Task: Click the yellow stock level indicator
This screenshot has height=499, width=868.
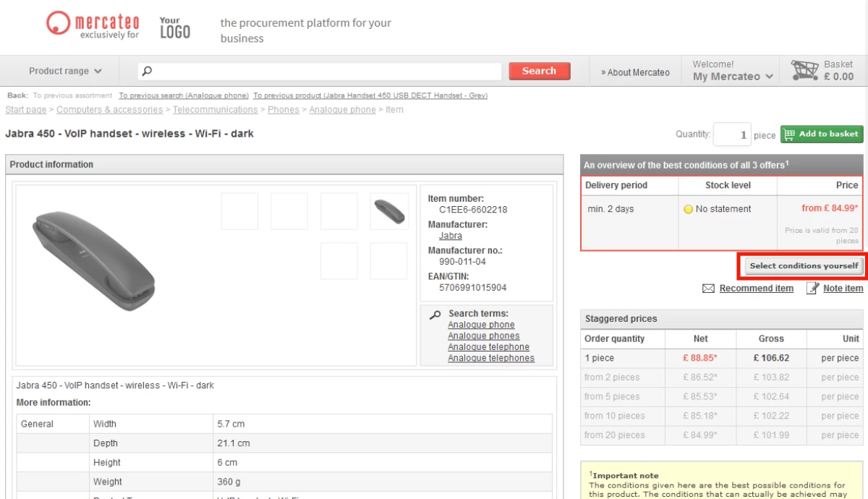Action: (688, 209)
